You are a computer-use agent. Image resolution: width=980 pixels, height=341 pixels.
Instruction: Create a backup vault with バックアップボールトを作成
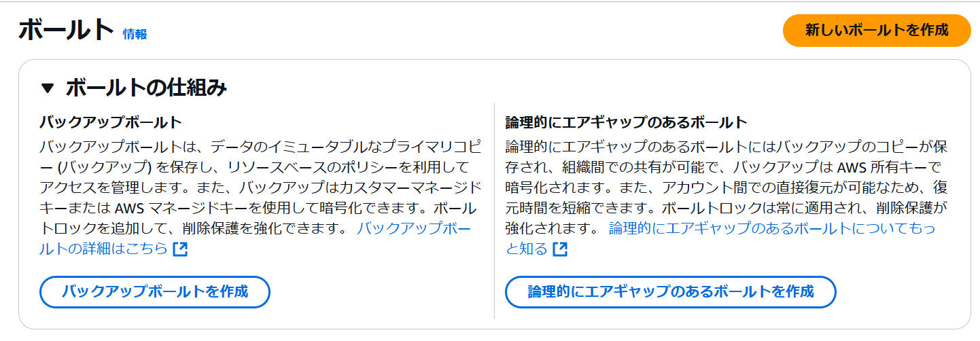coord(155,292)
